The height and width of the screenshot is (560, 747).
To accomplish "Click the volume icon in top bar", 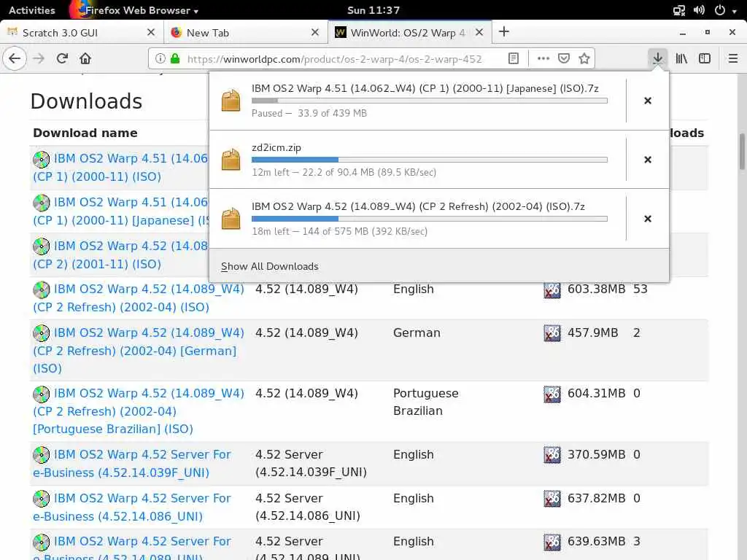I will (699, 10).
